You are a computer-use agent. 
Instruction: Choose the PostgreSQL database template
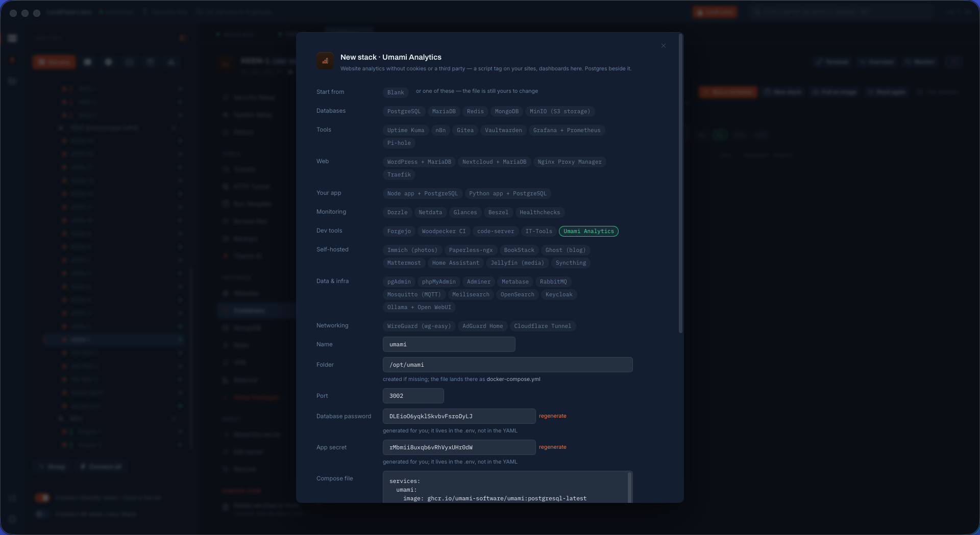coord(404,111)
